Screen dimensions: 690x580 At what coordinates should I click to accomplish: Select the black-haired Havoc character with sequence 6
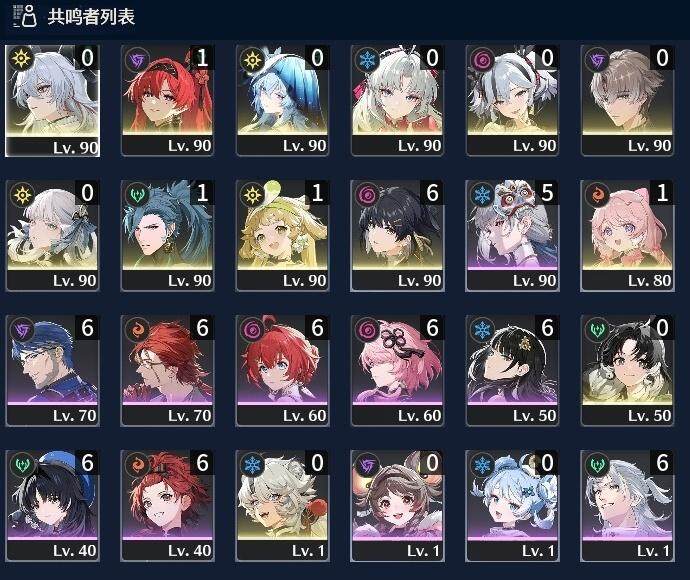[x=397, y=235]
